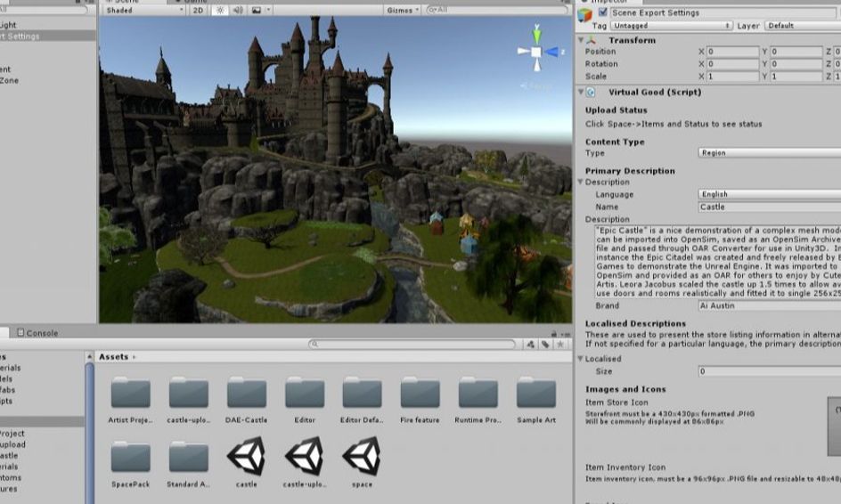Select the castle-uplo.. folder in top row
This screenshot has width=841, height=504.
click(x=188, y=400)
